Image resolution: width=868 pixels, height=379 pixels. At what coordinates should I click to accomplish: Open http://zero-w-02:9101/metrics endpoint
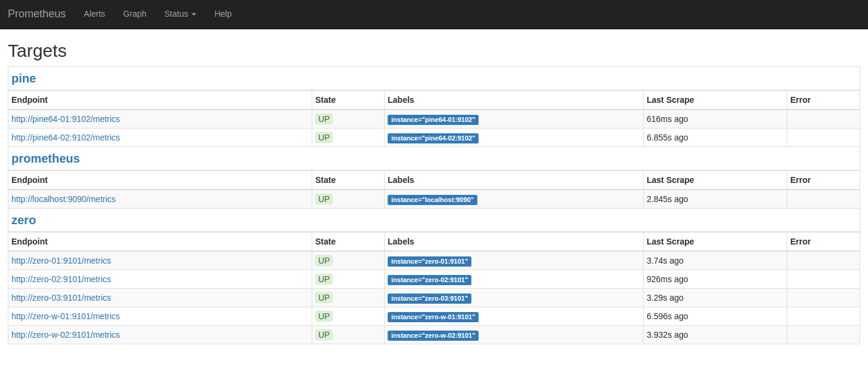(65, 335)
